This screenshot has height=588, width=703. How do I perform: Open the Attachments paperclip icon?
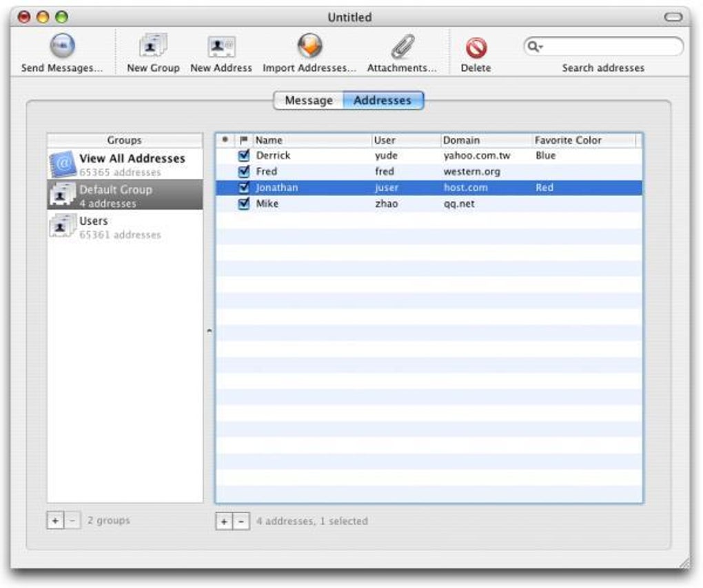[x=403, y=46]
